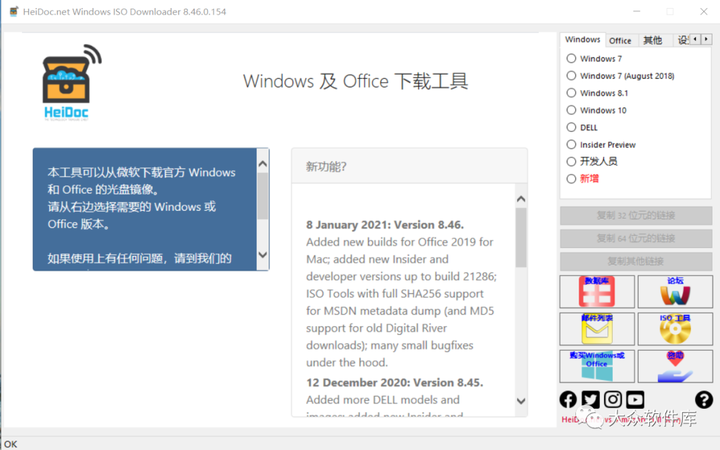The image size is (720, 450).
Task: Switch to the Windows tab
Action: point(582,39)
